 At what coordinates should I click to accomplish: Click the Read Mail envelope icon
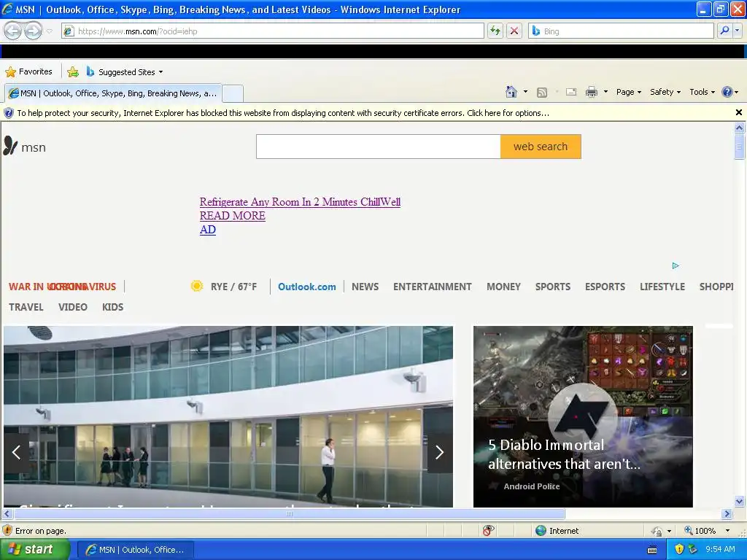tap(571, 92)
